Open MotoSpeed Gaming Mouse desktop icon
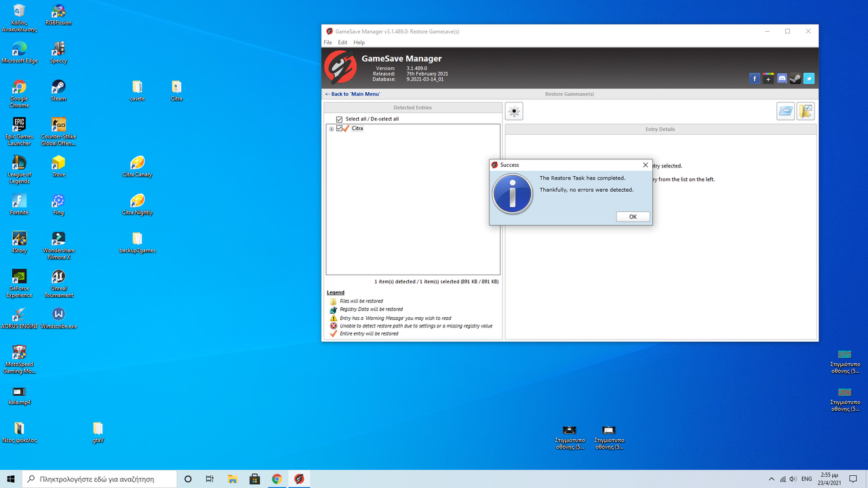This screenshot has height=488, width=868. (19, 359)
